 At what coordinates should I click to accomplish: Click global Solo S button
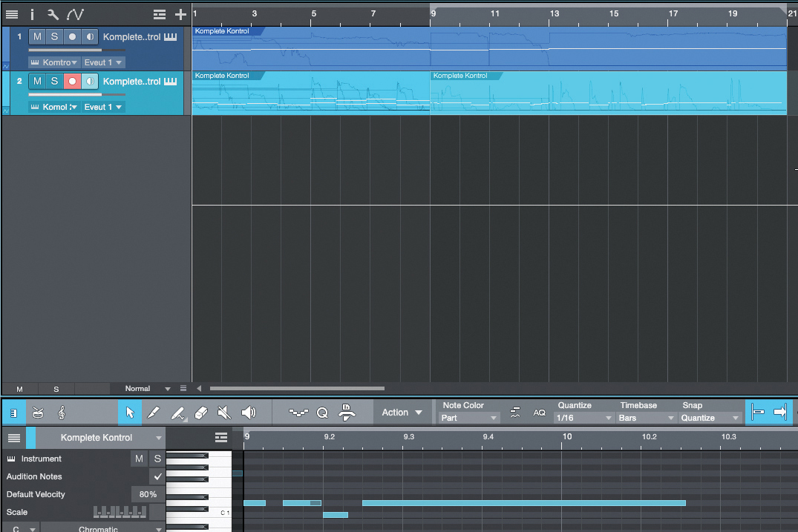pyautogui.click(x=56, y=389)
